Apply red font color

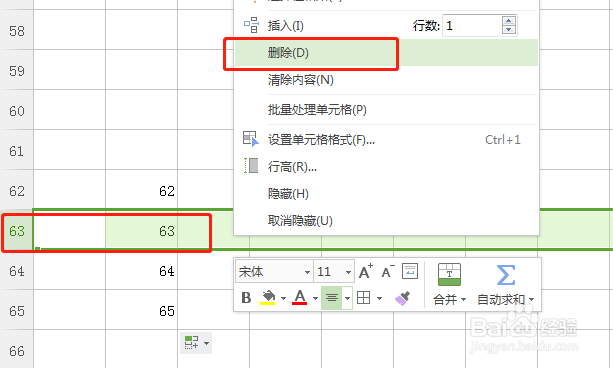click(x=299, y=298)
